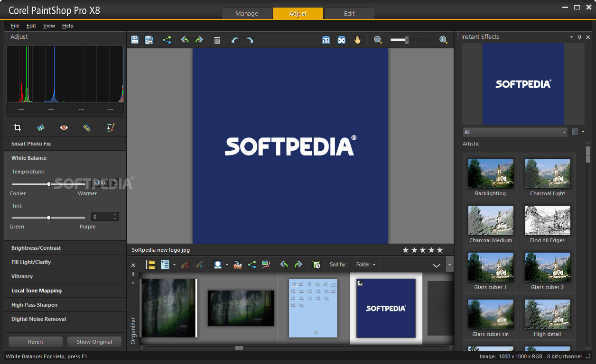596x364 pixels.
Task: Click the Capture Editing icon in the Organizer
Action: (185, 264)
